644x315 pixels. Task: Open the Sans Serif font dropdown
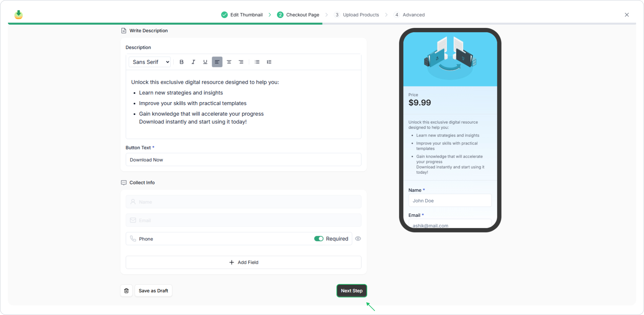150,62
